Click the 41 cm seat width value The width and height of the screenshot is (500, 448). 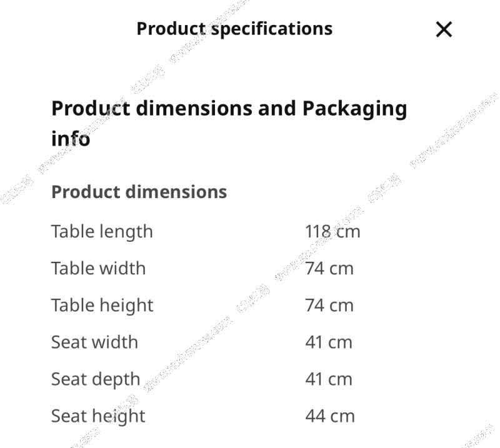tap(329, 342)
